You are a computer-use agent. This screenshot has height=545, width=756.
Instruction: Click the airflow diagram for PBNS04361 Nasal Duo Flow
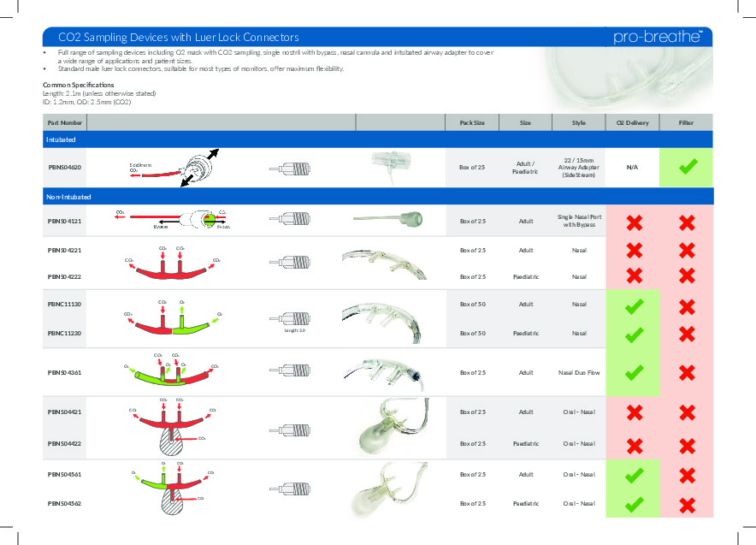171,372
